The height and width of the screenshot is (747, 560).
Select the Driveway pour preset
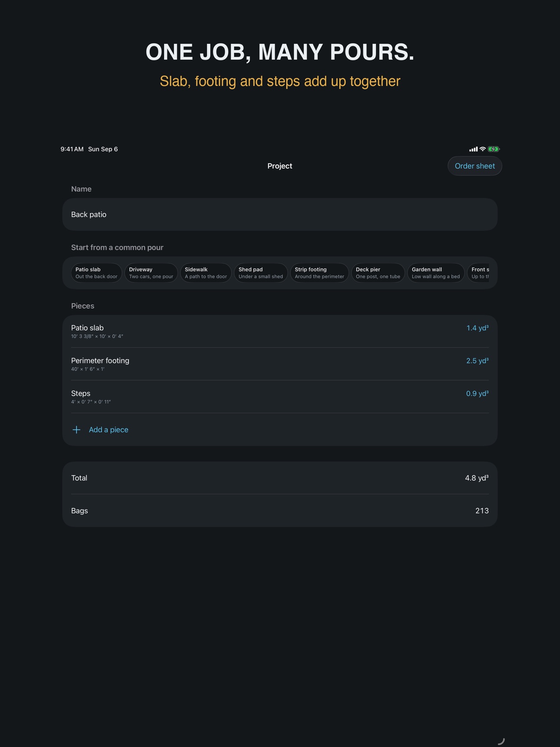point(151,273)
